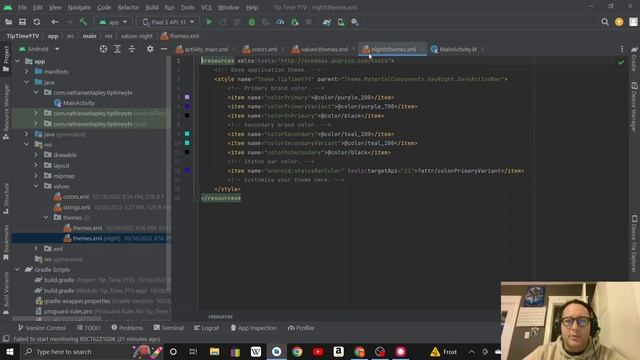Open the Navigate menu

coord(79,7)
